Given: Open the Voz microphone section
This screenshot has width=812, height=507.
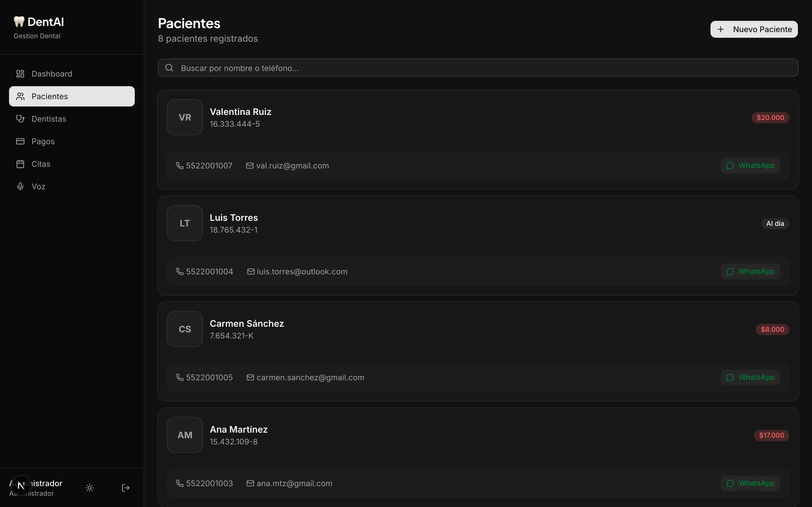Looking at the screenshot, I should coord(38,186).
